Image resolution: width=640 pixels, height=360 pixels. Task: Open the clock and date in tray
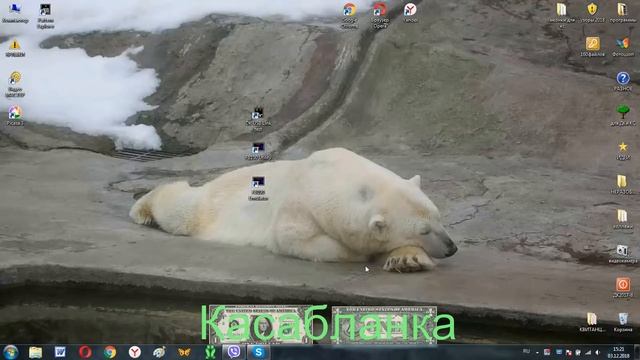(618, 352)
